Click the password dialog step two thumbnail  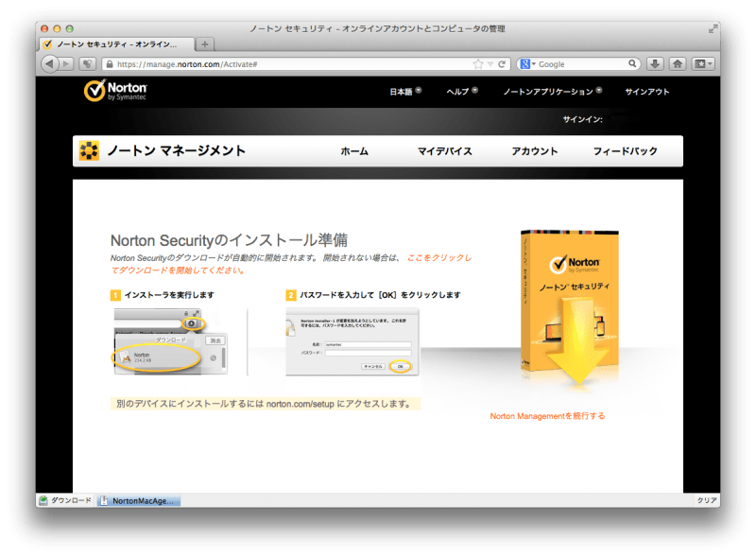point(352,341)
